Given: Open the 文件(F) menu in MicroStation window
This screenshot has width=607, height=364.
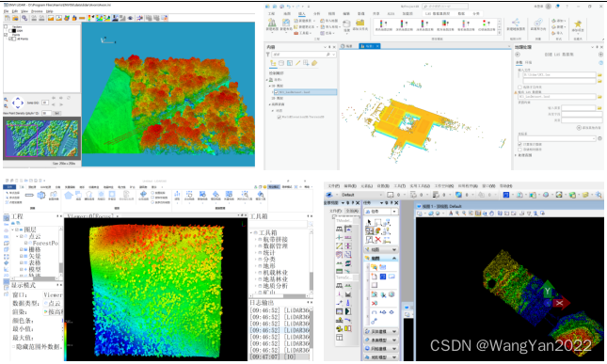Looking at the screenshot, I should coord(334,186).
